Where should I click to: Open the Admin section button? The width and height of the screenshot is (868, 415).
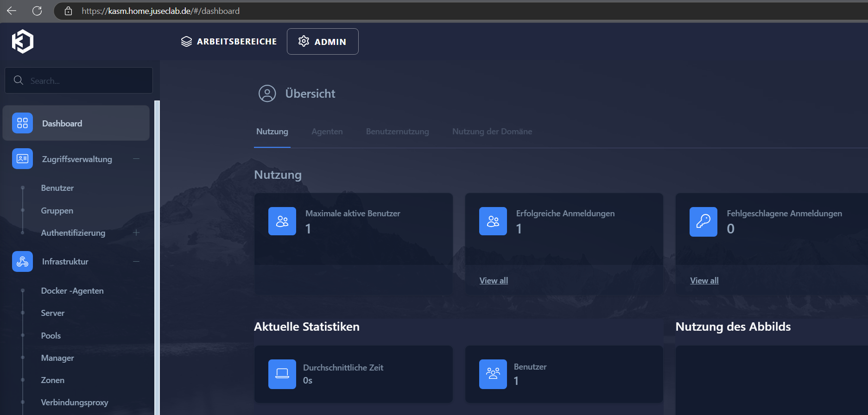(323, 42)
